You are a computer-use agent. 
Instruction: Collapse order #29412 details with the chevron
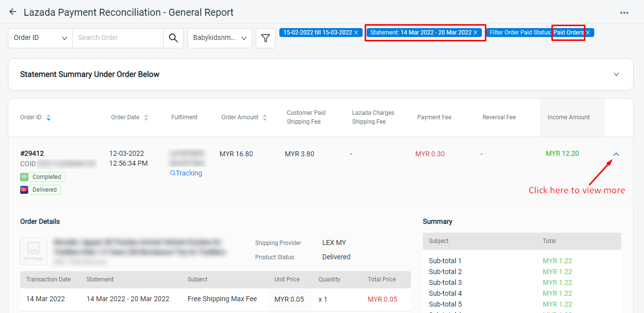point(616,154)
